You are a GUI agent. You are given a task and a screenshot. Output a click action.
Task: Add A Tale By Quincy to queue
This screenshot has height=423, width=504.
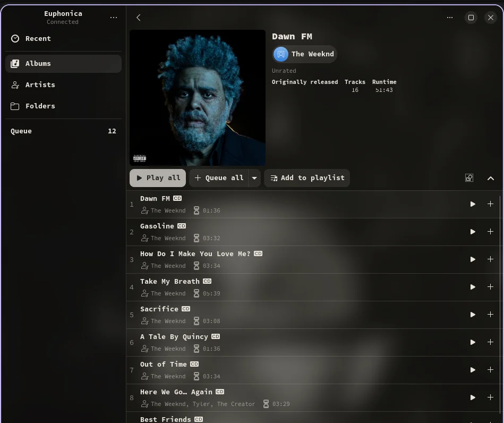[x=490, y=342]
